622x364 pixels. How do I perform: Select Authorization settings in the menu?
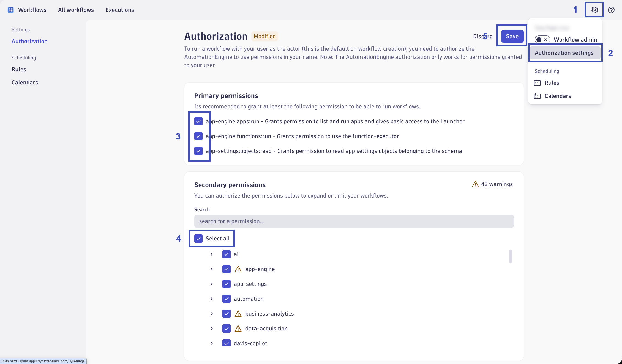click(564, 53)
